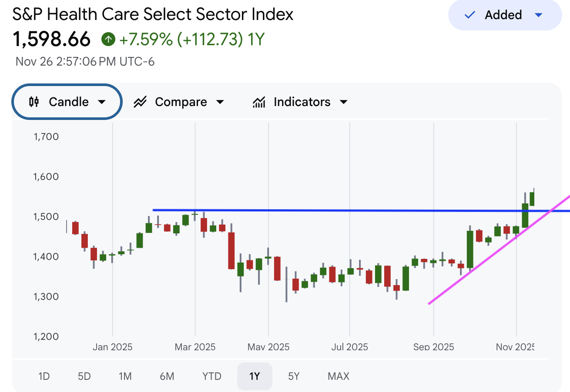
Task: Open the Added button dropdown arrow
Action: coord(538,15)
